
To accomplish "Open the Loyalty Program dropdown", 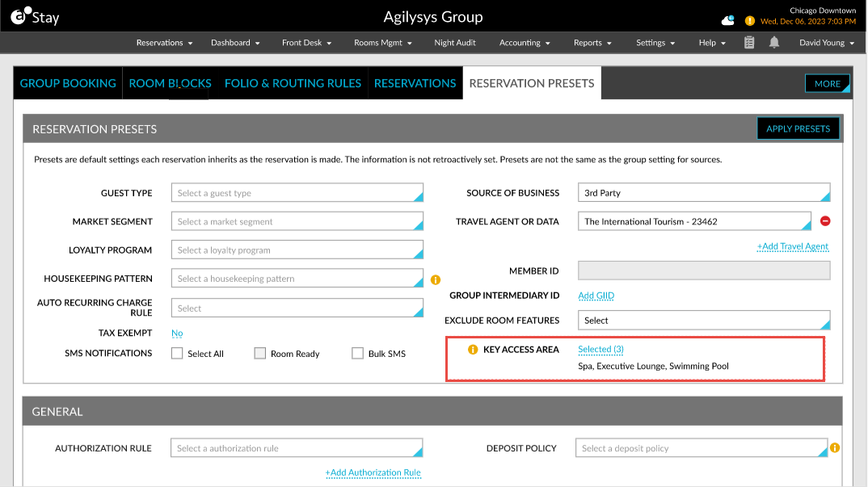I will coord(297,250).
